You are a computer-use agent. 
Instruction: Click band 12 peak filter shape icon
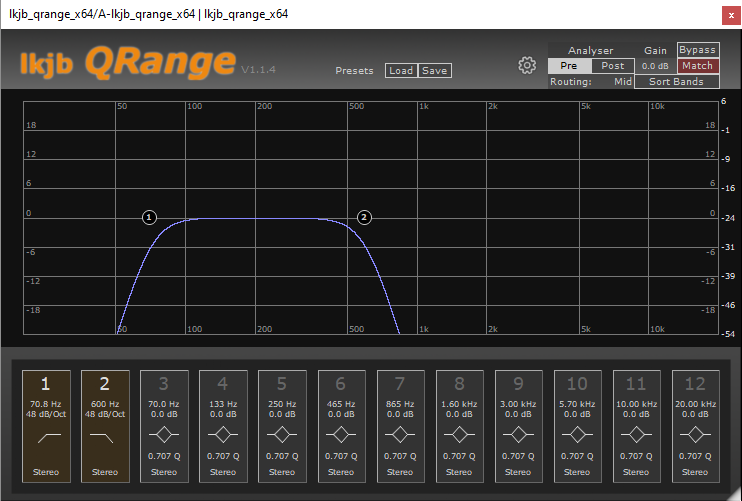coord(695,434)
